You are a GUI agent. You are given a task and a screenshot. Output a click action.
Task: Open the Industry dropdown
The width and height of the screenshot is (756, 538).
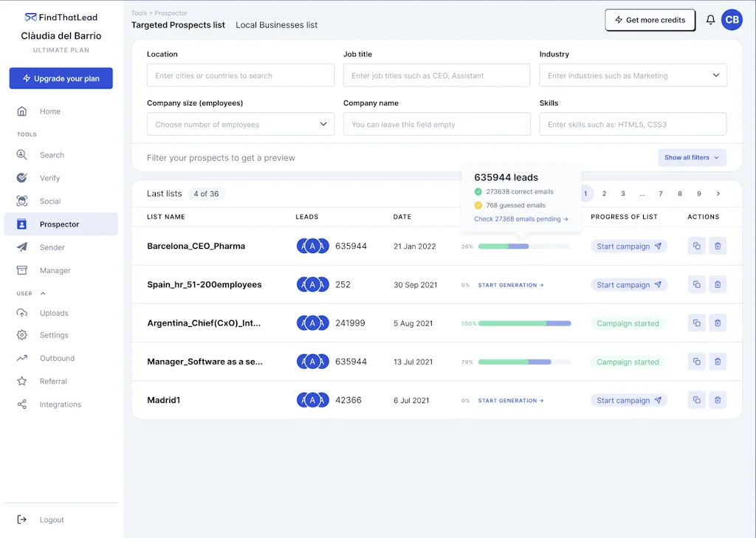pyautogui.click(x=633, y=75)
